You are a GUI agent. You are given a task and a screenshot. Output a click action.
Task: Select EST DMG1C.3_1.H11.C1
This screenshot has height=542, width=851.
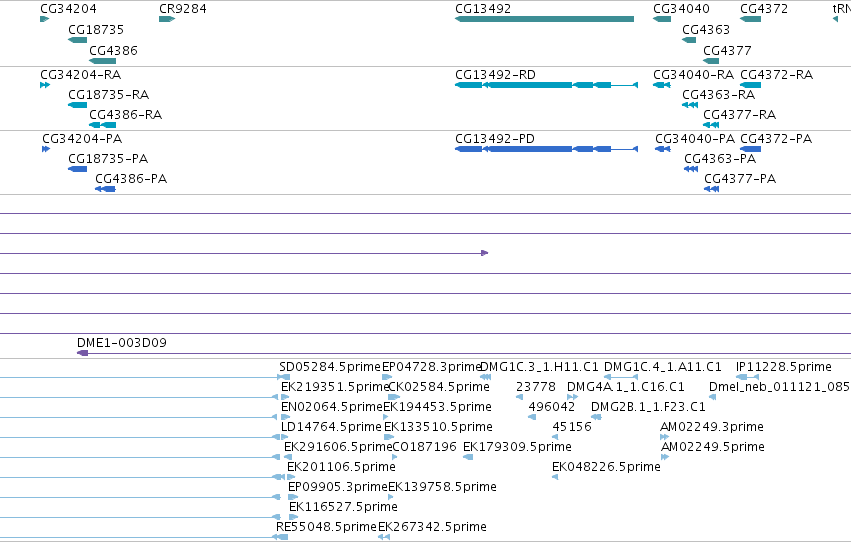click(x=539, y=367)
